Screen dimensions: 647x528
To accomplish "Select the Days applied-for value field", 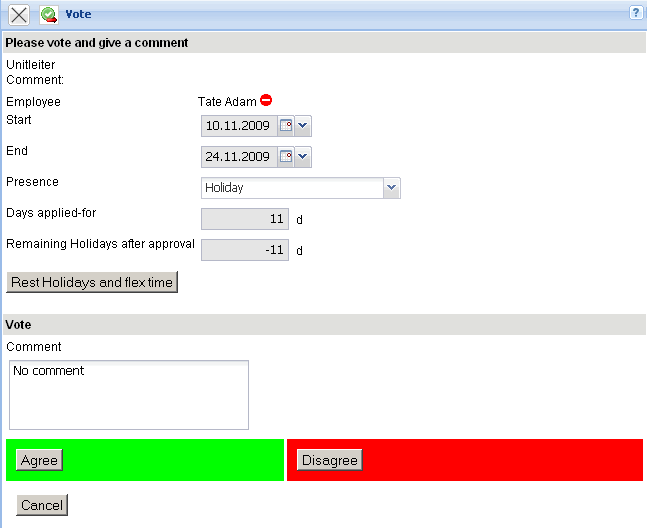I will pos(245,219).
